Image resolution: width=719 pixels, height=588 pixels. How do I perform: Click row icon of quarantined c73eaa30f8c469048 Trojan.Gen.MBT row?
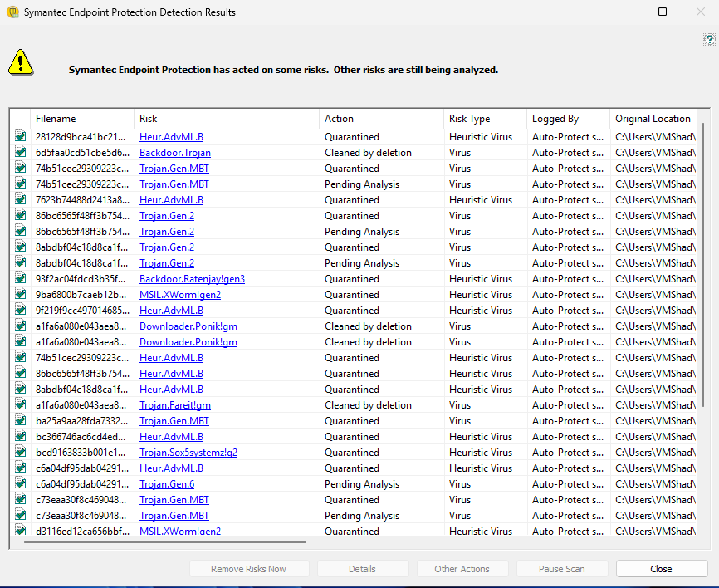pos(20,498)
